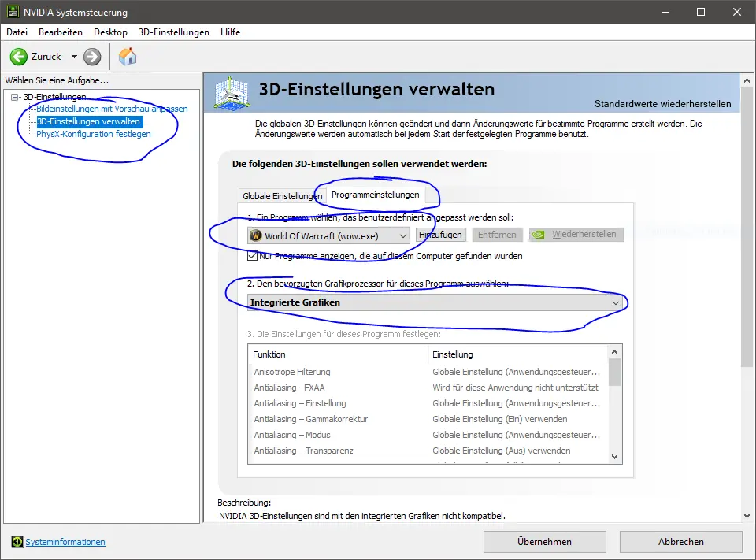Click the settings list vertical scrollbar thumb

point(615,372)
